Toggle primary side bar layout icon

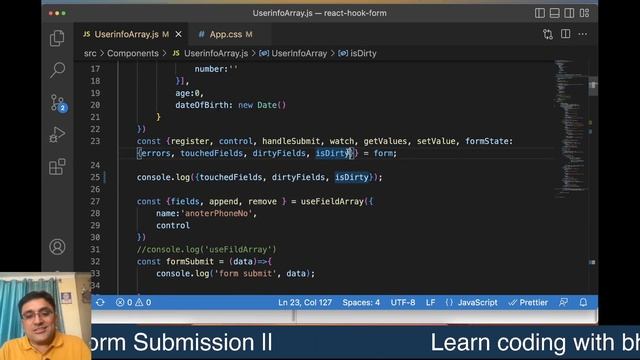pos(540,13)
